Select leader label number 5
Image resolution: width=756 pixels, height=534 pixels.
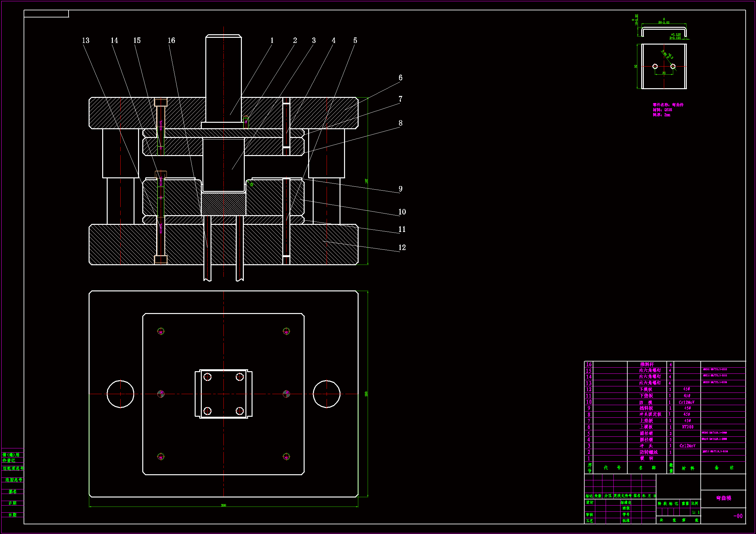pyautogui.click(x=355, y=40)
